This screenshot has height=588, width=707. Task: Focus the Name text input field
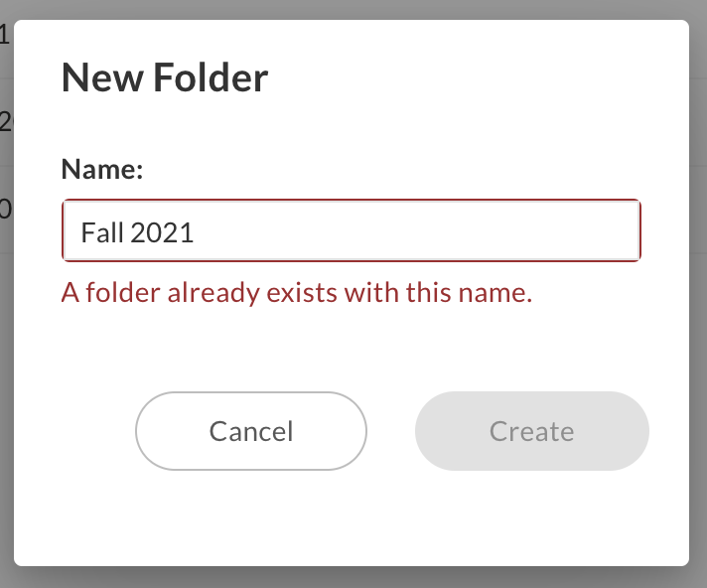coord(352,232)
